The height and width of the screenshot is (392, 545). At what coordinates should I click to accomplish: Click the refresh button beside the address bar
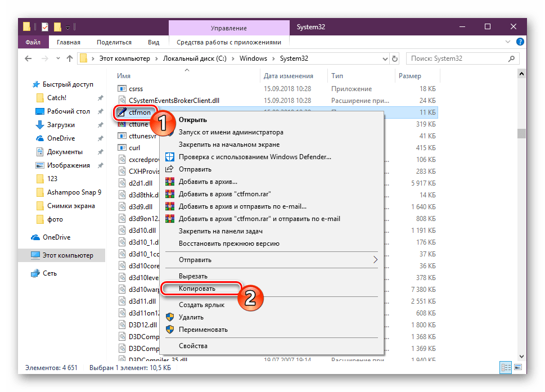click(x=396, y=58)
